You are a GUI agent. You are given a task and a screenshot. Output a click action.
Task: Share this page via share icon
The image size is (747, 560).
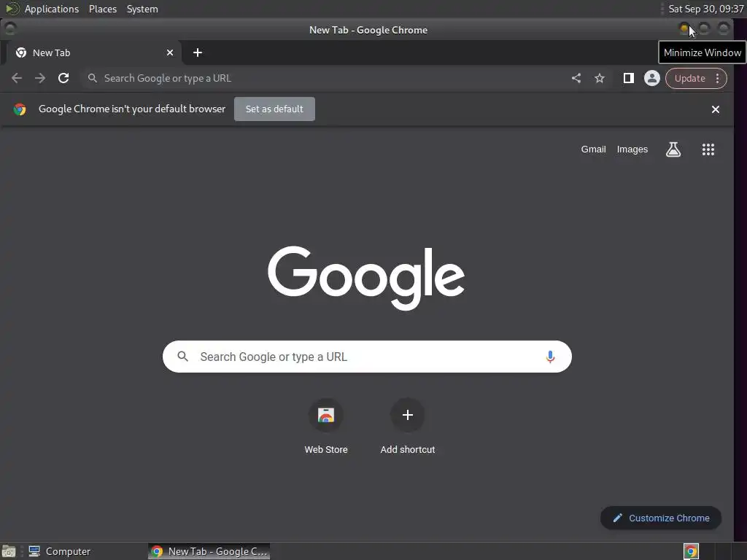point(576,78)
